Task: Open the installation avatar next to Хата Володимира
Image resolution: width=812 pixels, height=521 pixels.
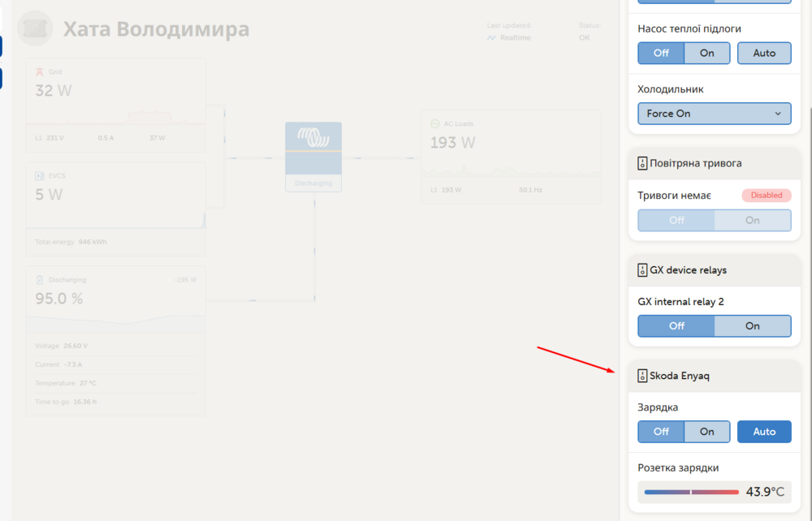Action: click(35, 28)
